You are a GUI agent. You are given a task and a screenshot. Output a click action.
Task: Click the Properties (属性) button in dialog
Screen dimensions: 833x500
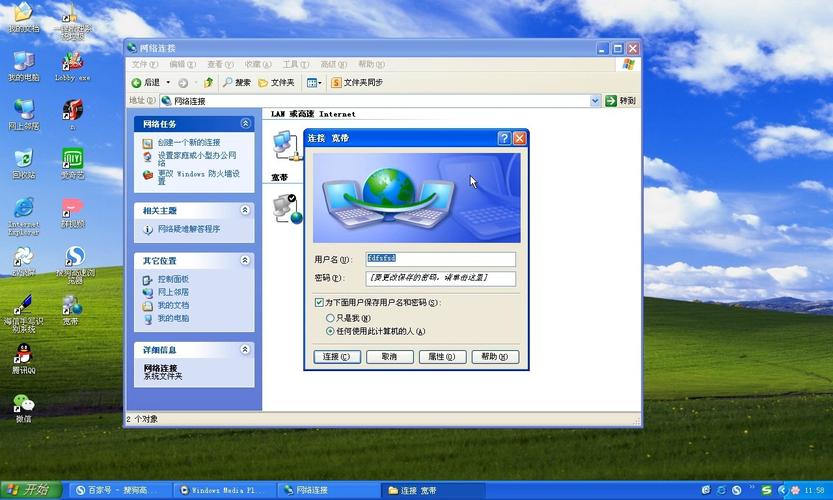tap(442, 357)
